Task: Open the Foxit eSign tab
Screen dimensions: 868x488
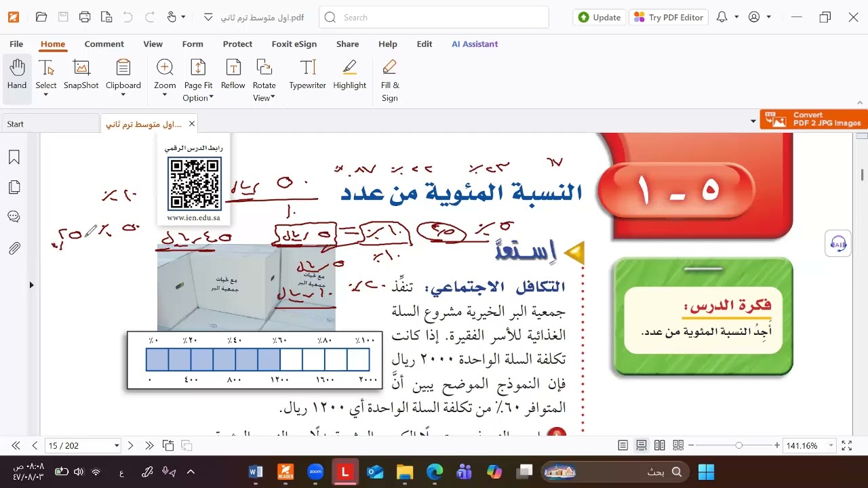Action: (x=294, y=44)
